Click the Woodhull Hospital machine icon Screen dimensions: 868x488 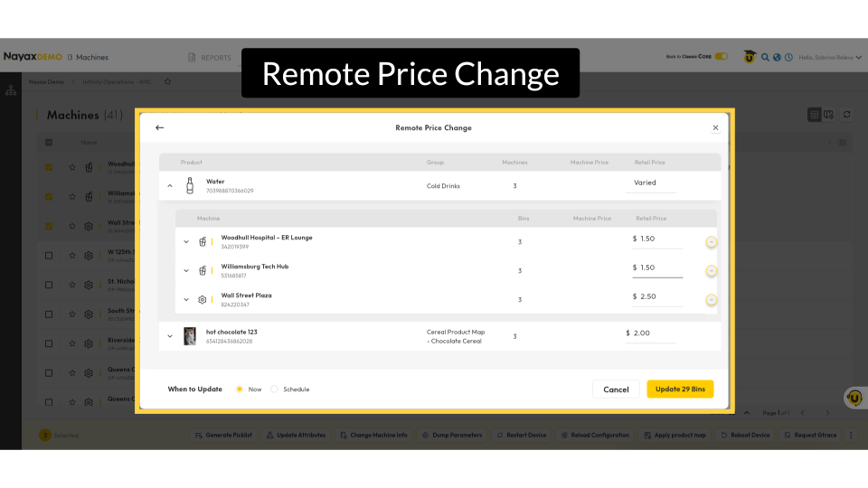click(203, 241)
